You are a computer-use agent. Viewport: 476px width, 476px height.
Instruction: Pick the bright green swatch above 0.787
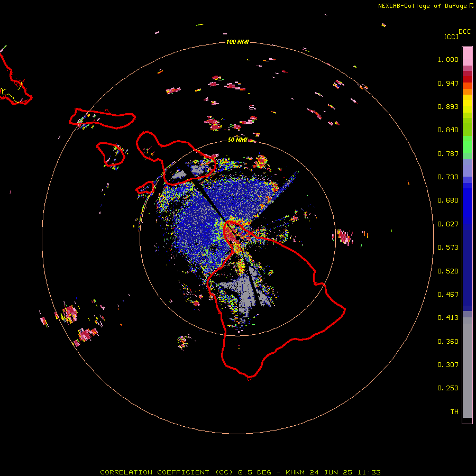tap(467, 144)
